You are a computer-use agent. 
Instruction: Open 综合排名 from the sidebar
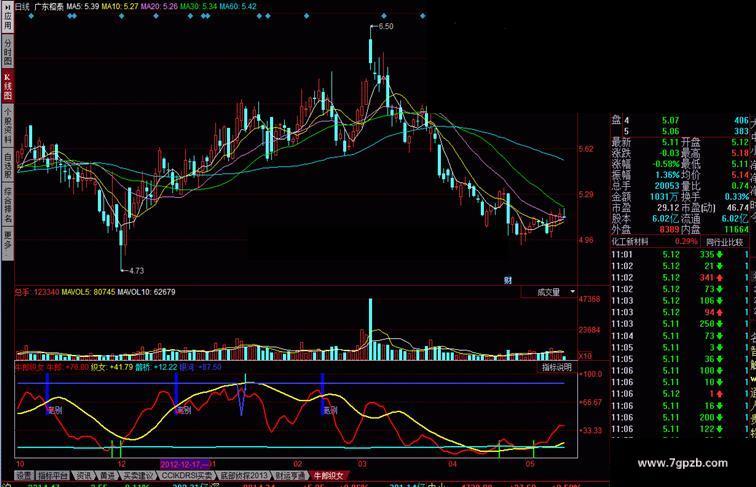[x=7, y=205]
